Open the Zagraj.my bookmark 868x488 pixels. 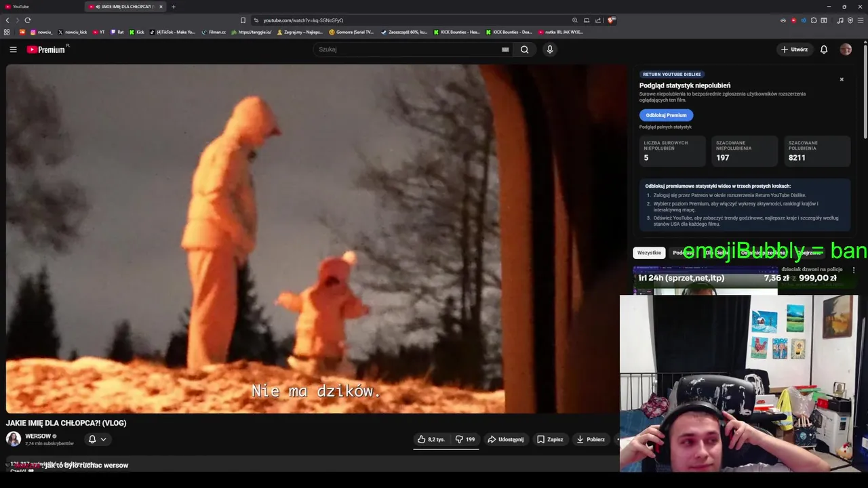300,32
